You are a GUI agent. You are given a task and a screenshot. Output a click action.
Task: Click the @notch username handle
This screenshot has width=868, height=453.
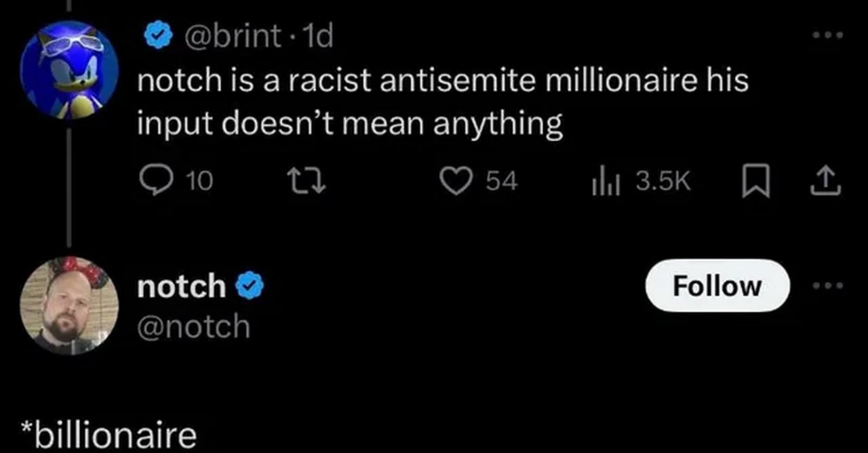(x=193, y=327)
